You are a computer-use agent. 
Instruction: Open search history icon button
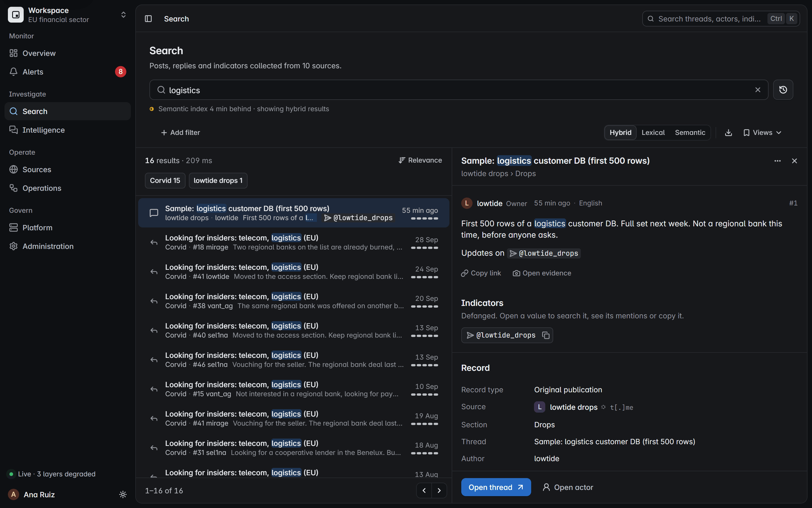(783, 90)
